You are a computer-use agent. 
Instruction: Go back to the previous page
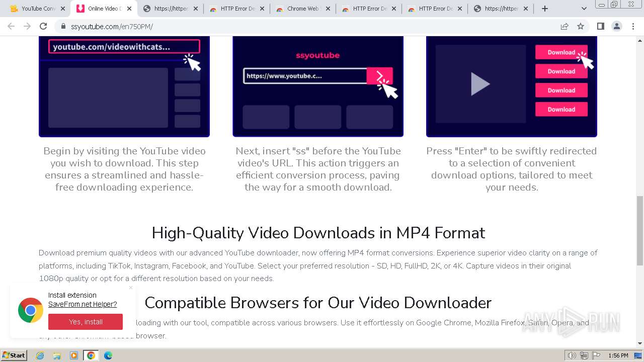point(11,26)
